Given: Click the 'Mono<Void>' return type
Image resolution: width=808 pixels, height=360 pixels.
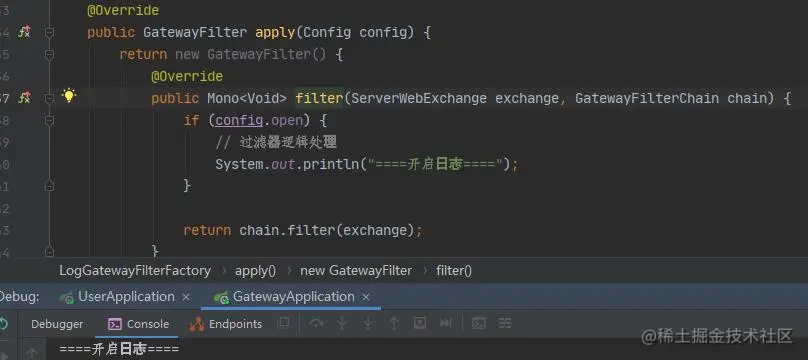Looking at the screenshot, I should pos(247,98).
